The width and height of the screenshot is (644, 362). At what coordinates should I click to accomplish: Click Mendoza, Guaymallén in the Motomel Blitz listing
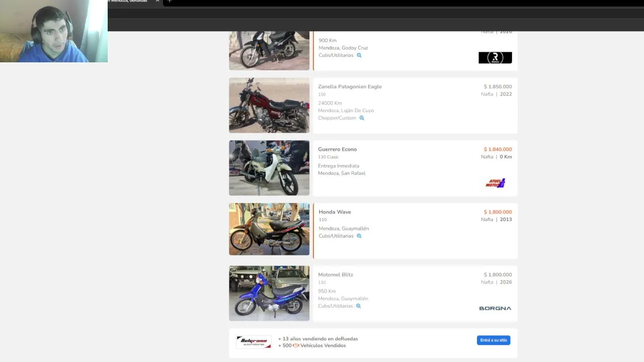343,299
